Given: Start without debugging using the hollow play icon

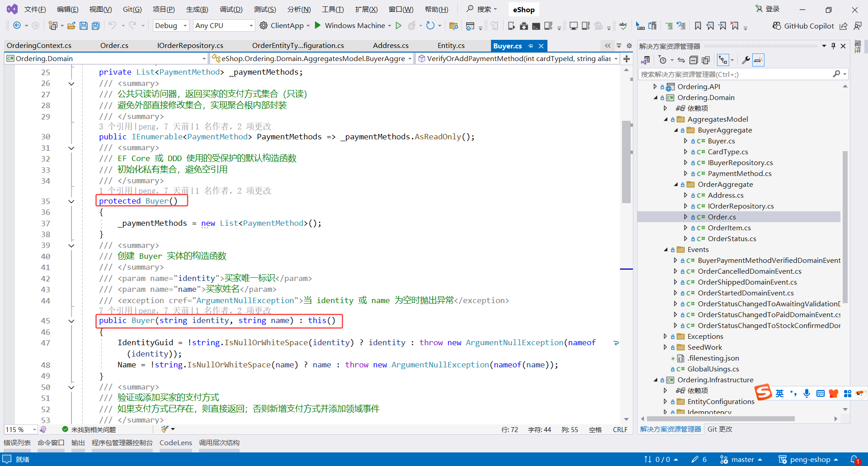Looking at the screenshot, I should click(398, 26).
